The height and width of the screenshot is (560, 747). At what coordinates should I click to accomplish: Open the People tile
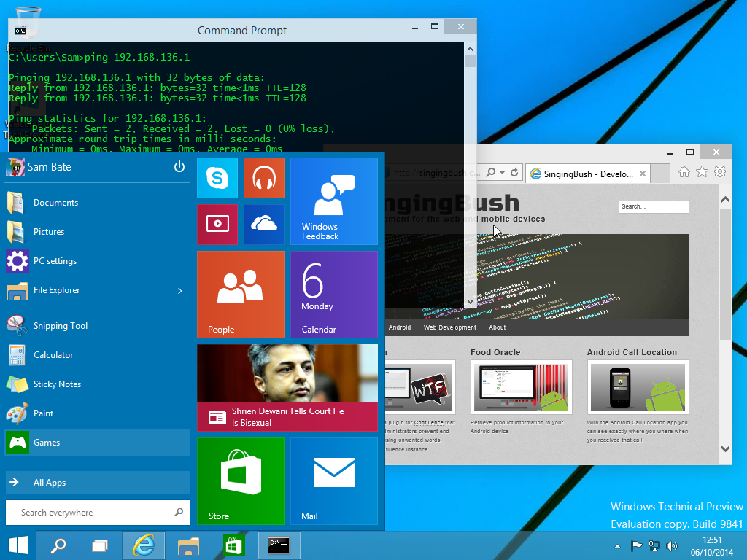pos(241,295)
